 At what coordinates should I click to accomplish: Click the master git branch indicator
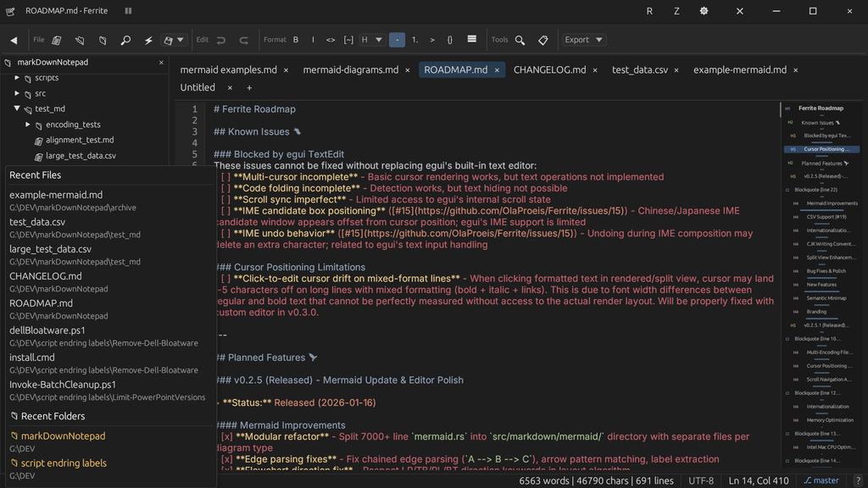click(x=821, y=480)
